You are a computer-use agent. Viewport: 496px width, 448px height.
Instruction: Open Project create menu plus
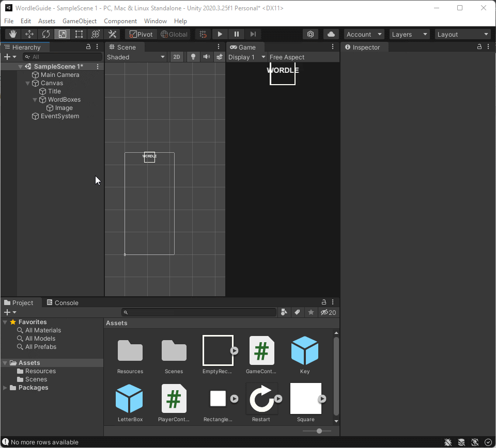click(10, 312)
